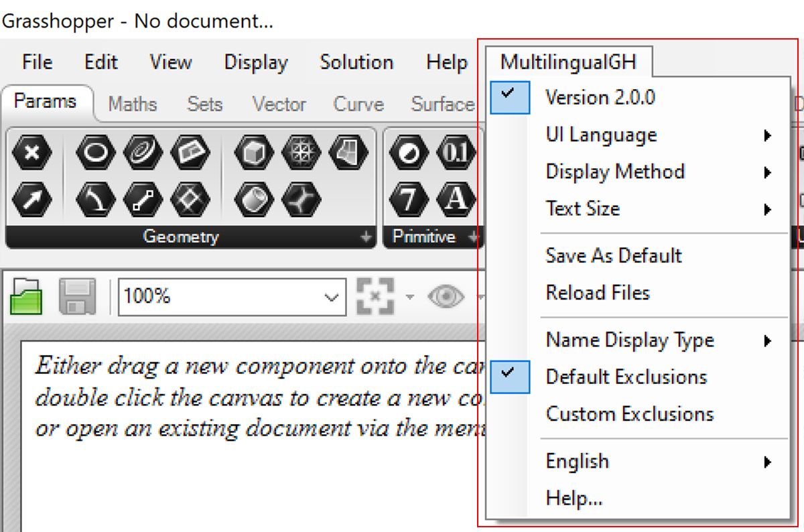Viewport: 804px width, 532px height.
Task: Open the View menu
Action: (171, 62)
